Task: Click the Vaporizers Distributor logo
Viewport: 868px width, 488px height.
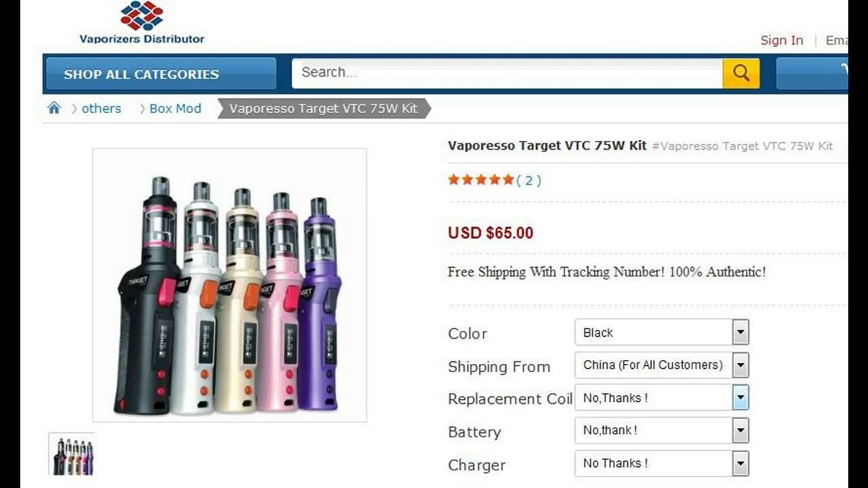Action: click(142, 23)
